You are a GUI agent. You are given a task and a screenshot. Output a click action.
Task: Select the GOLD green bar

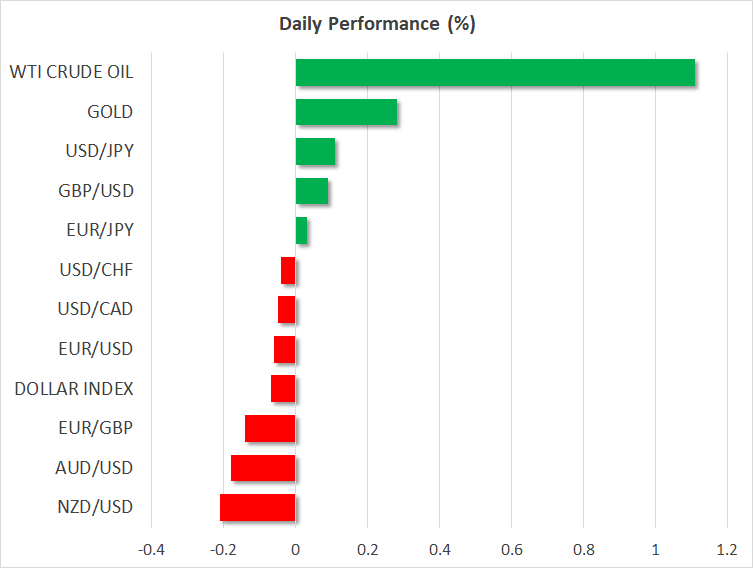[346, 112]
